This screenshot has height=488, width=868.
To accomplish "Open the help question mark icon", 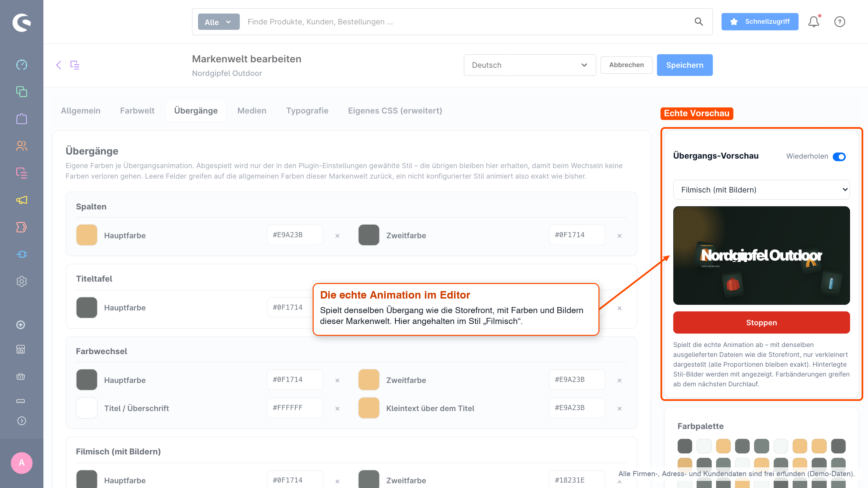I will tap(840, 22).
